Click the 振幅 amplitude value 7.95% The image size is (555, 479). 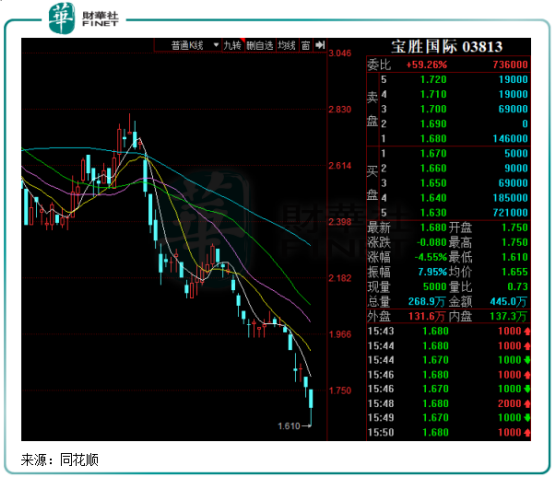[433, 272]
